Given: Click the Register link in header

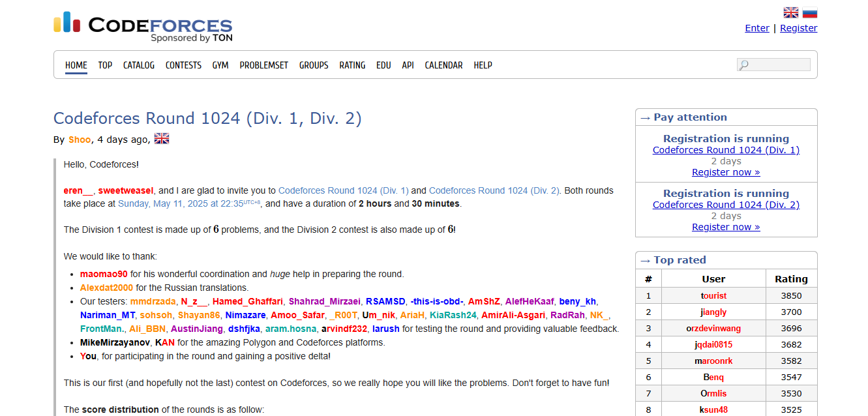Looking at the screenshot, I should (x=799, y=28).
